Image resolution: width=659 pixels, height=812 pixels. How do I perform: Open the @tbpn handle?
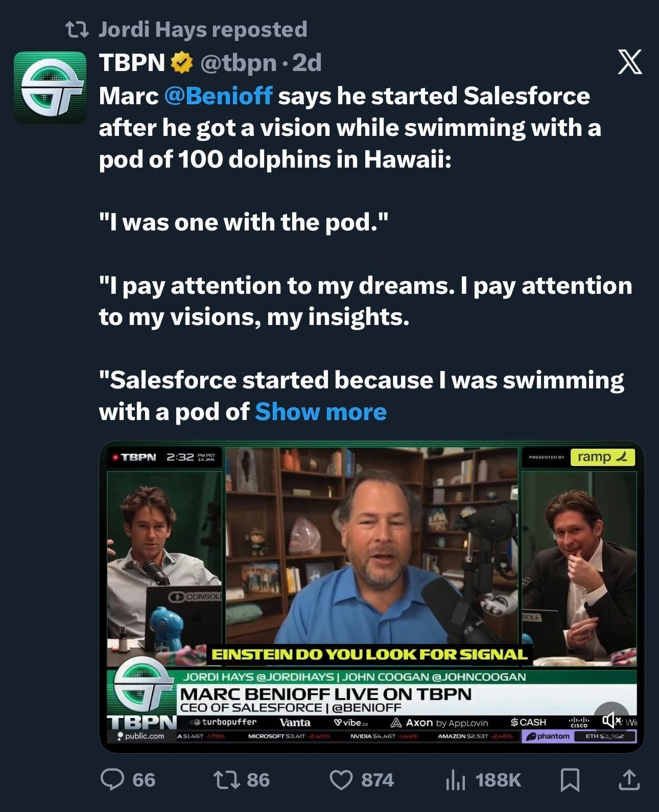[x=239, y=63]
